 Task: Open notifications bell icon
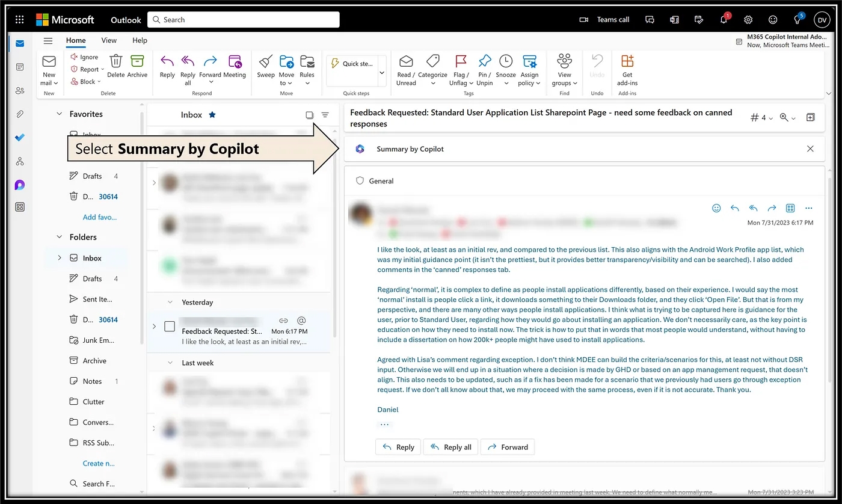[x=724, y=20]
